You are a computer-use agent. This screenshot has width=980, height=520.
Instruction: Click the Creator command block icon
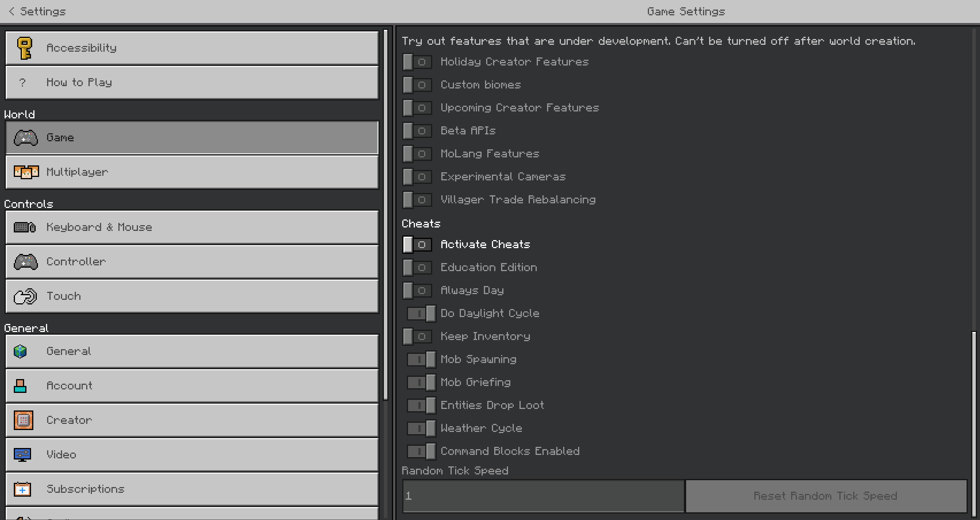pos(23,420)
